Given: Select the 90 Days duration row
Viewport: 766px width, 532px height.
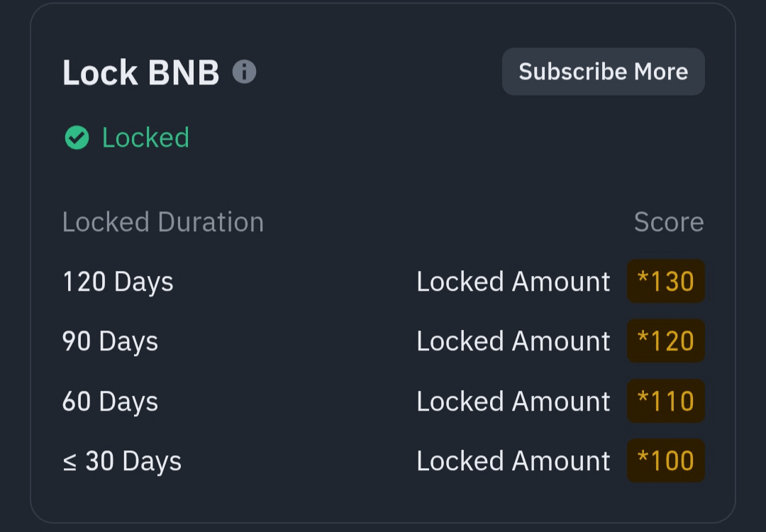Looking at the screenshot, I should coord(110,341).
